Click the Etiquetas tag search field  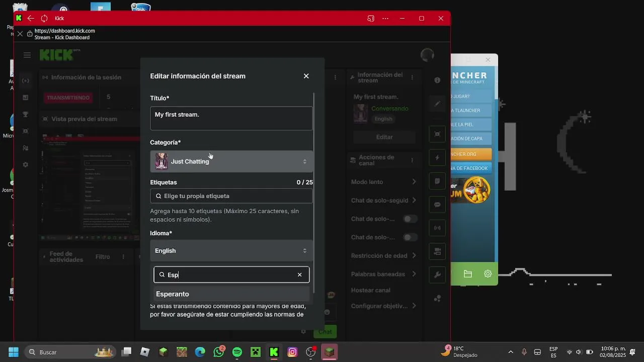[x=231, y=196]
